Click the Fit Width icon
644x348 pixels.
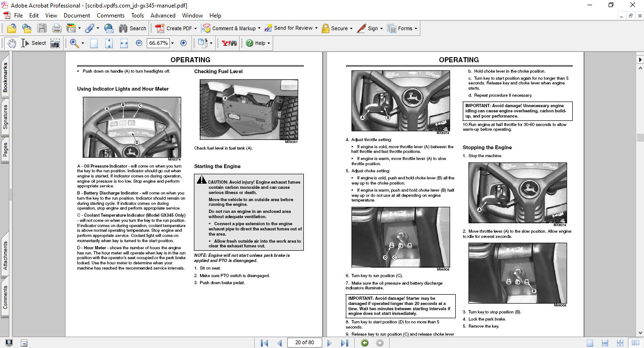tap(124, 43)
